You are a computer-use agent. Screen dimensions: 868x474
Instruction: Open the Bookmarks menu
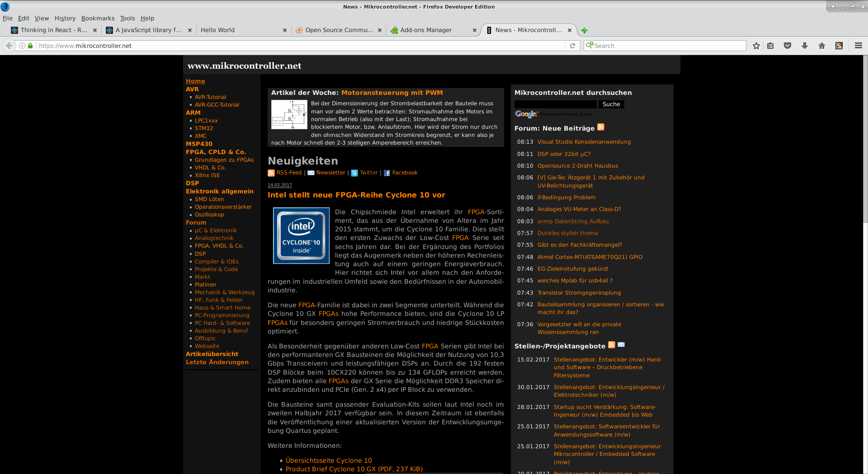tap(98, 18)
